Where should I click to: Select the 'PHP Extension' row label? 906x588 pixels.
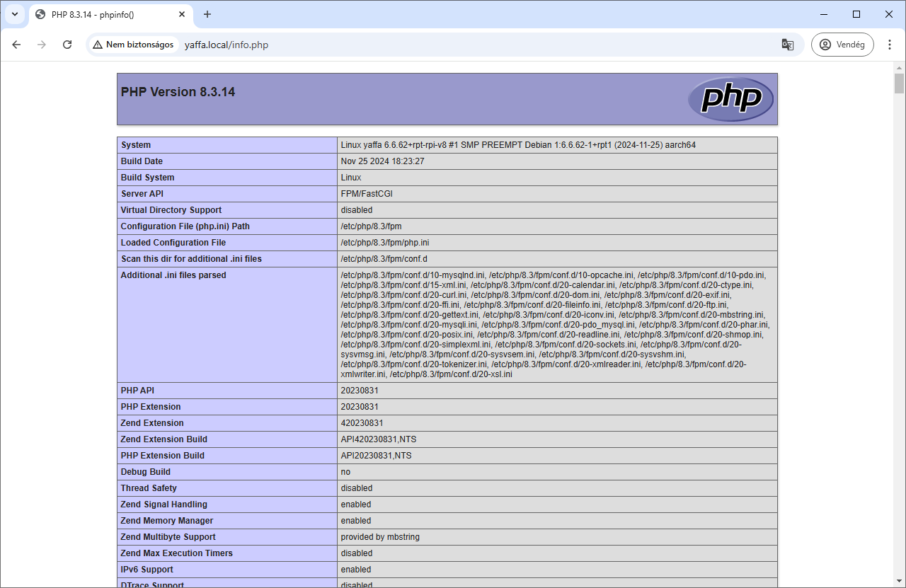tap(151, 407)
